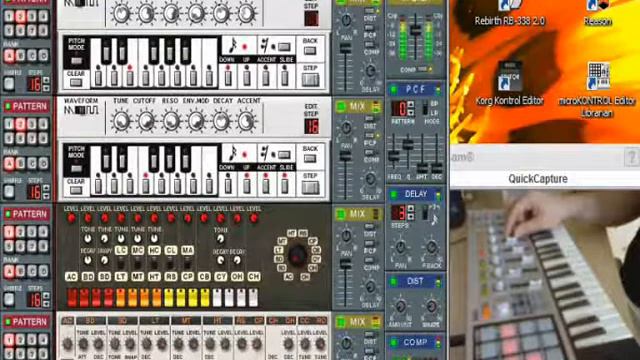Select the MT instrument button in 808 row
This screenshot has height=360, width=640.
tap(138, 276)
